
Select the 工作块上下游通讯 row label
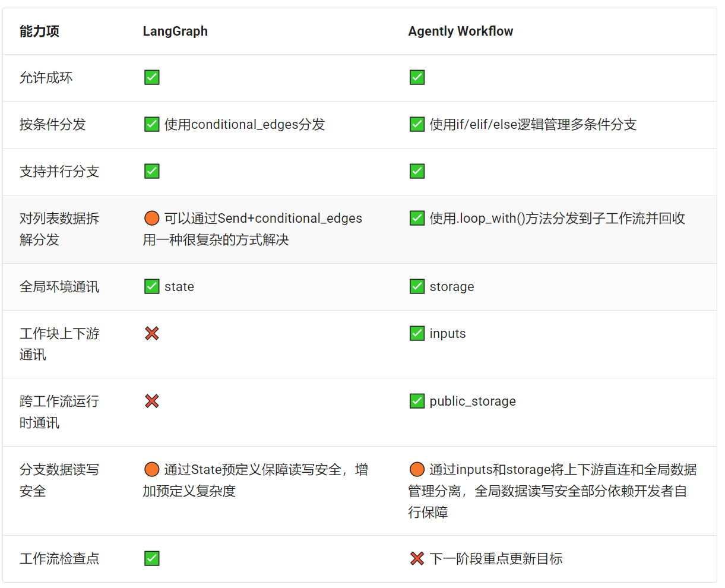[59, 344]
